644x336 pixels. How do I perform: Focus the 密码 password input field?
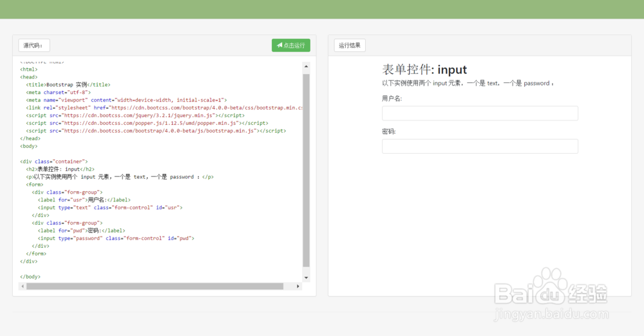point(480,146)
